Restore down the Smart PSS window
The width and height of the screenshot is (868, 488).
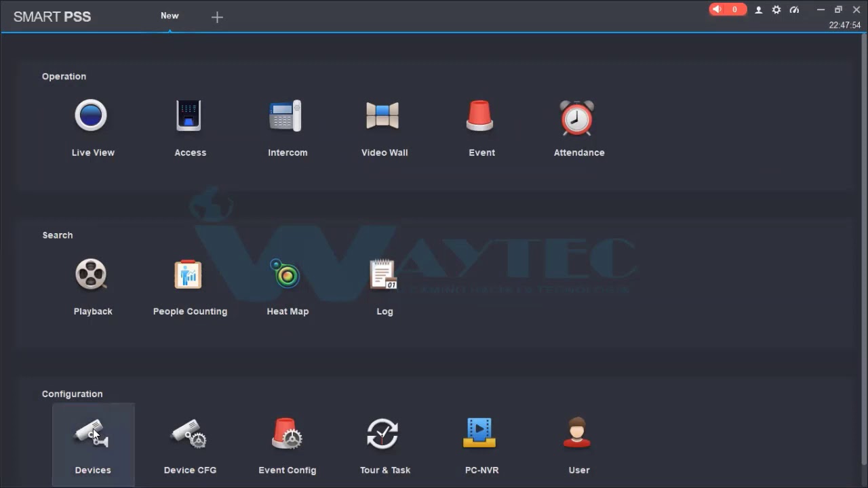[x=838, y=9]
